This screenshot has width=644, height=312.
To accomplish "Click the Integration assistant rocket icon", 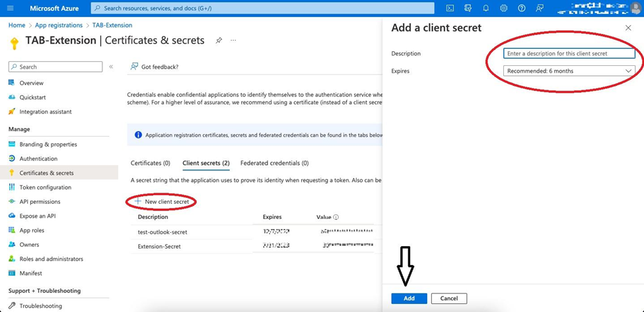I will coord(11,111).
